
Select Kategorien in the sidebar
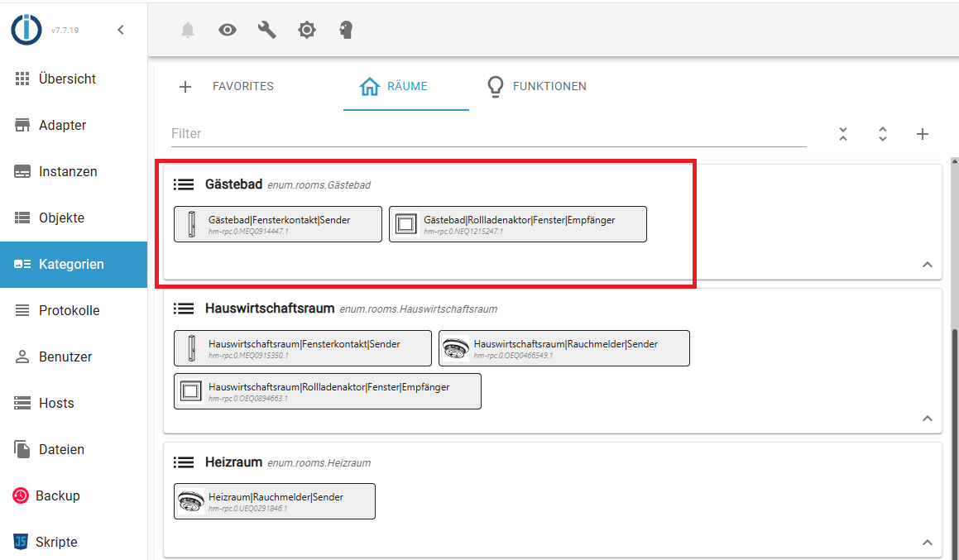74,264
